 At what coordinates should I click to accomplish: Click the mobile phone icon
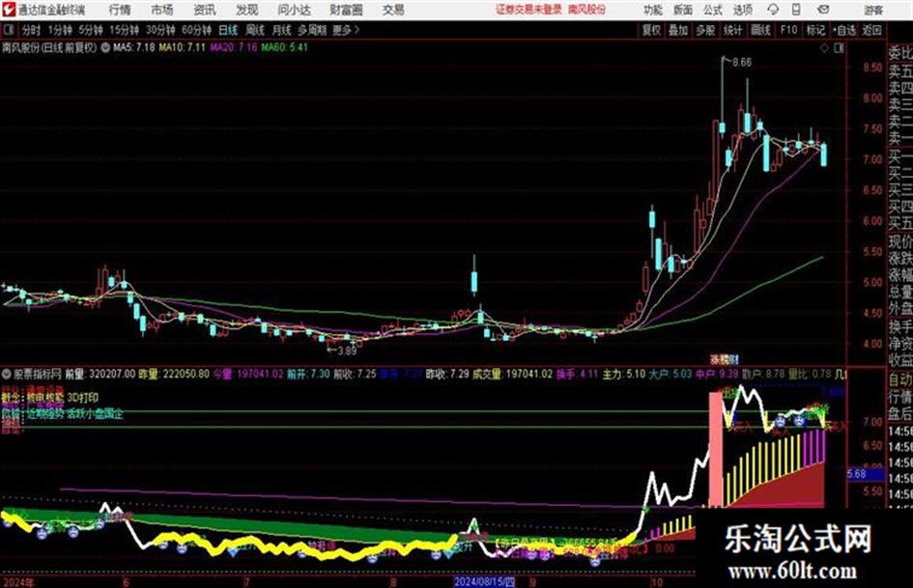pos(796,10)
